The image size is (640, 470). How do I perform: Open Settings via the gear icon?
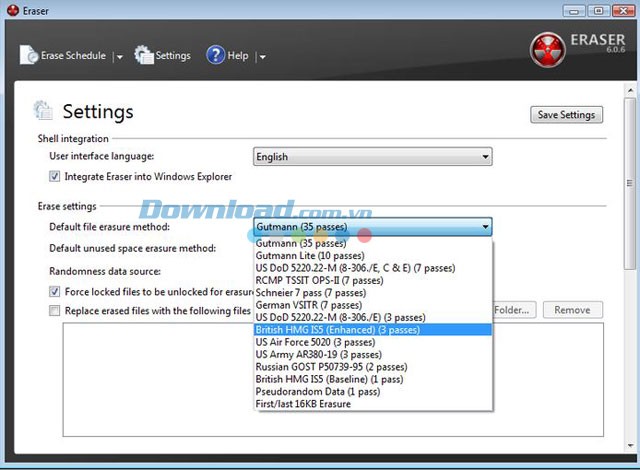(x=144, y=56)
